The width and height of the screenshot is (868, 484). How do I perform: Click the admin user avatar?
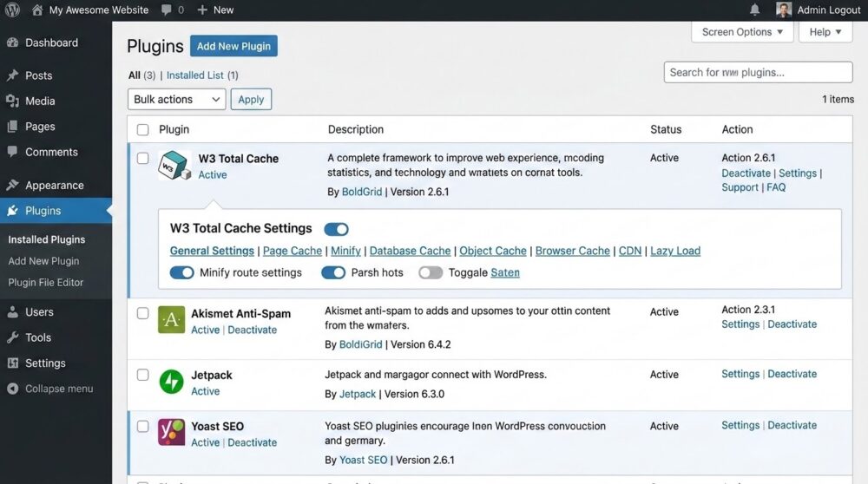(x=783, y=10)
